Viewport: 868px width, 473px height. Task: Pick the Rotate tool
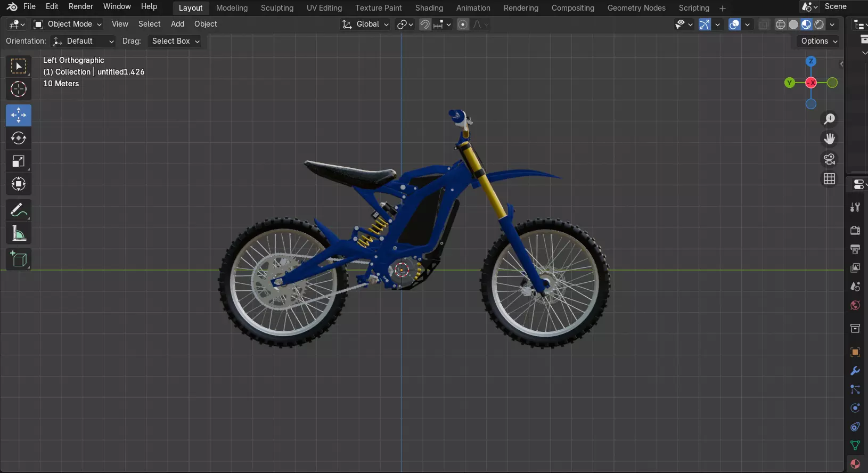[19, 138]
